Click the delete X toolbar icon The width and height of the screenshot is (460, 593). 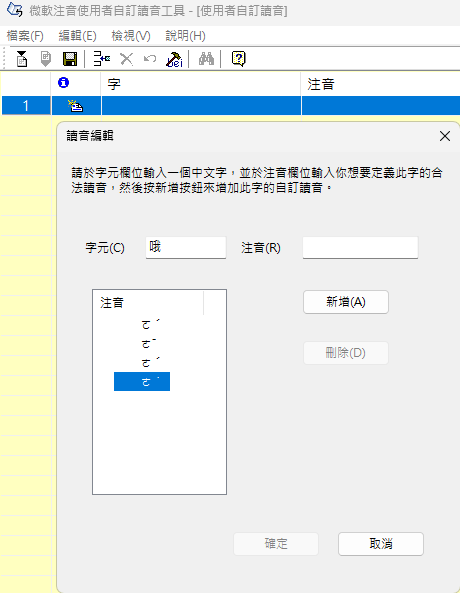click(126, 59)
